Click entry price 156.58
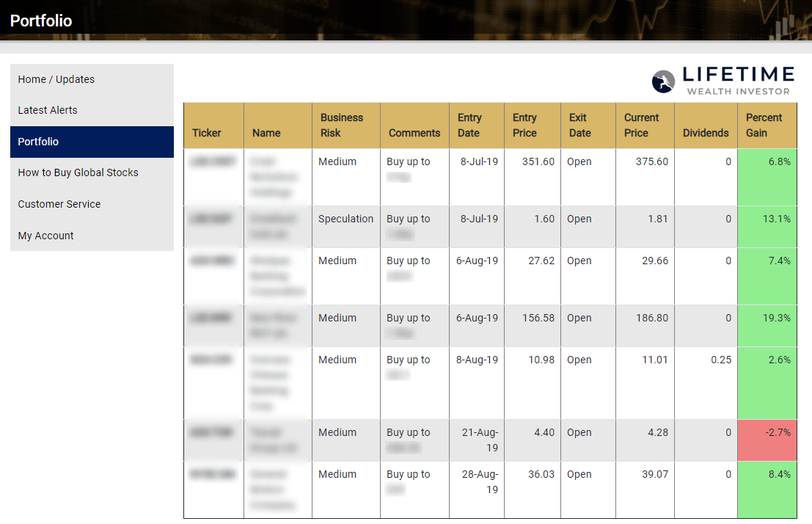 [538, 318]
